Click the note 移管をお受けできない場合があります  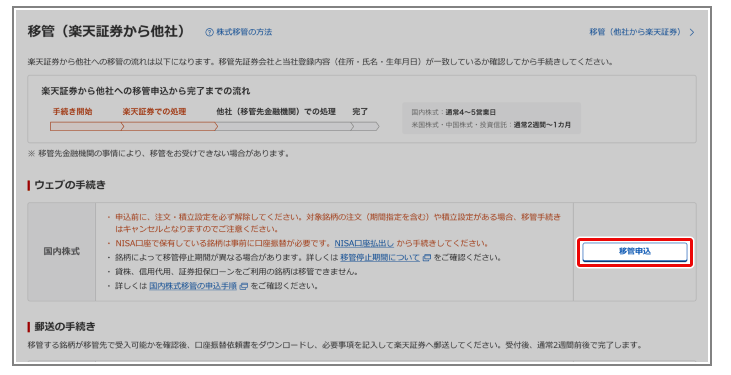tap(159, 153)
